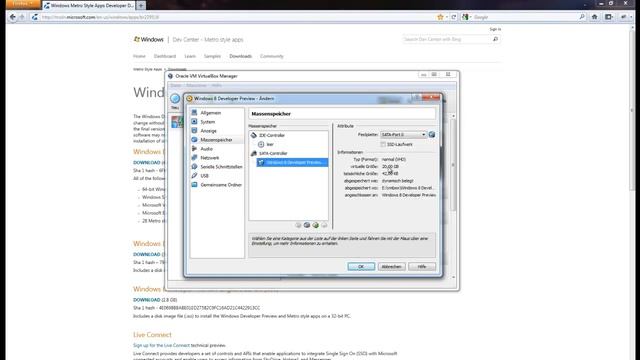Open a new Firefox tab
The image size is (640, 360).
tap(141, 5)
